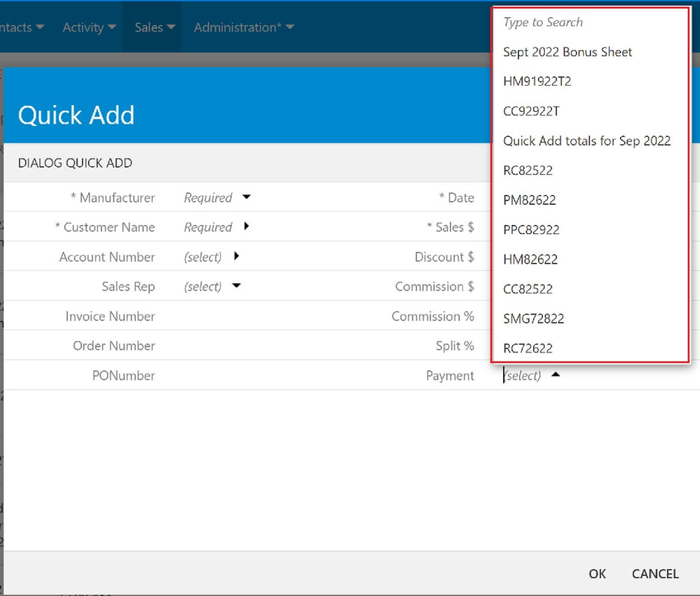This screenshot has width=700, height=596.
Task: Click the Account Number (select) field
Action: click(203, 257)
